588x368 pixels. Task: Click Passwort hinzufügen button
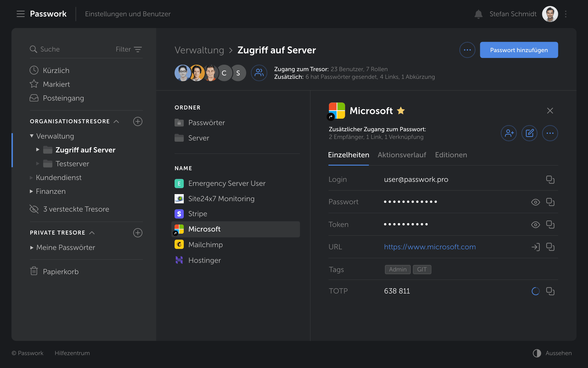pyautogui.click(x=519, y=50)
